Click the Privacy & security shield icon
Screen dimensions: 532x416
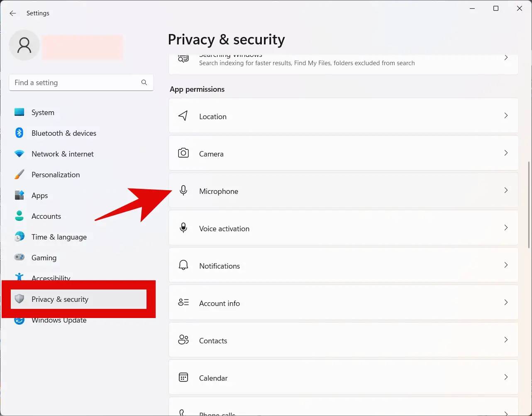[20, 299]
